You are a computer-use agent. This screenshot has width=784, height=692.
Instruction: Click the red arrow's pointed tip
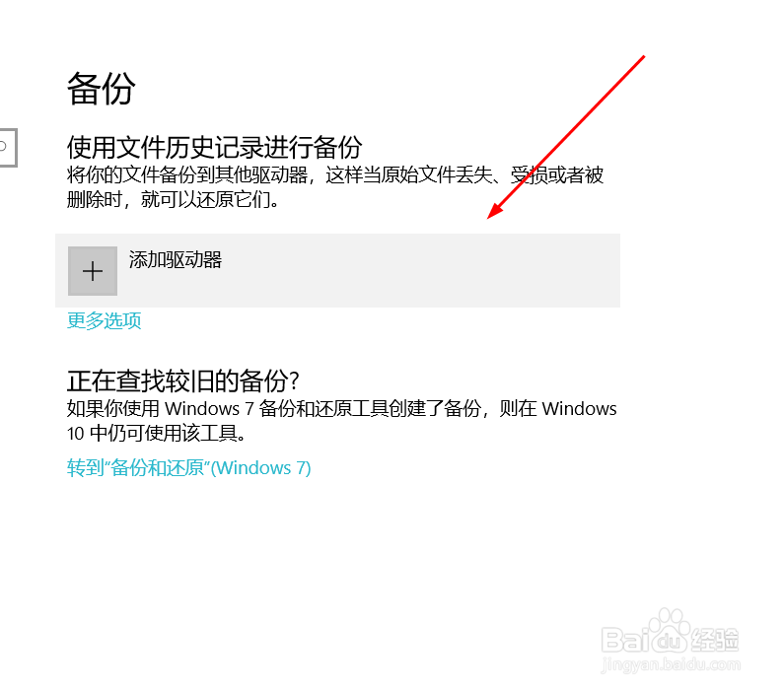click(x=489, y=217)
